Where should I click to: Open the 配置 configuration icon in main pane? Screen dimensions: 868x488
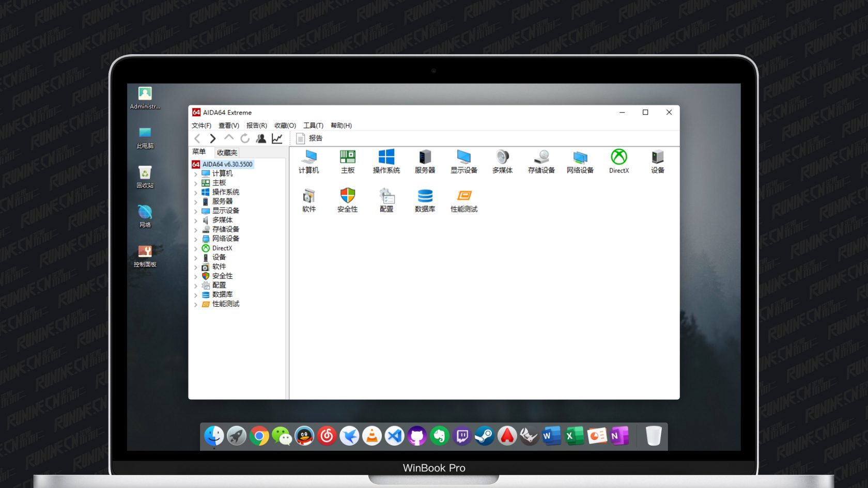pos(386,200)
